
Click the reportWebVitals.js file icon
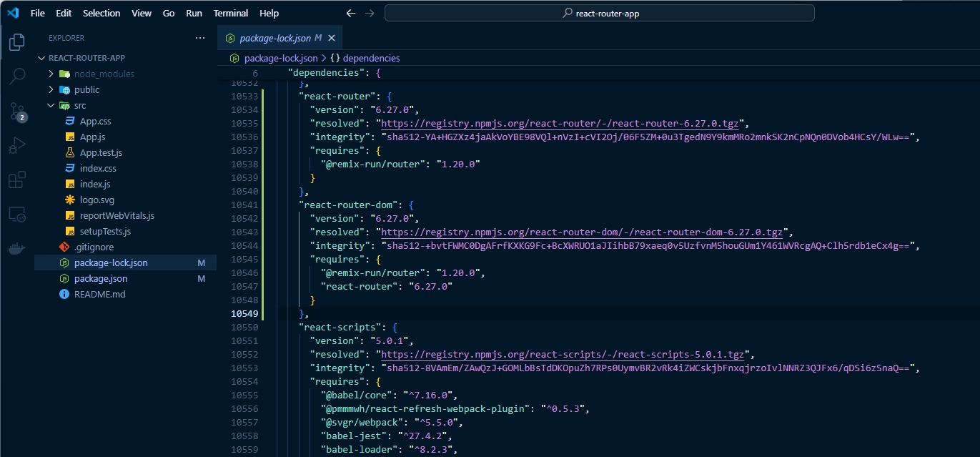pyautogui.click(x=70, y=215)
